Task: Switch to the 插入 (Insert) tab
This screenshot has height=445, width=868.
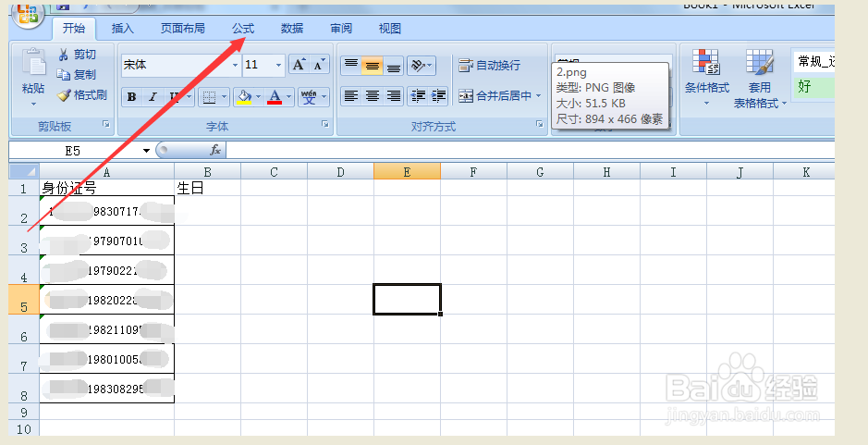Action: [x=122, y=29]
